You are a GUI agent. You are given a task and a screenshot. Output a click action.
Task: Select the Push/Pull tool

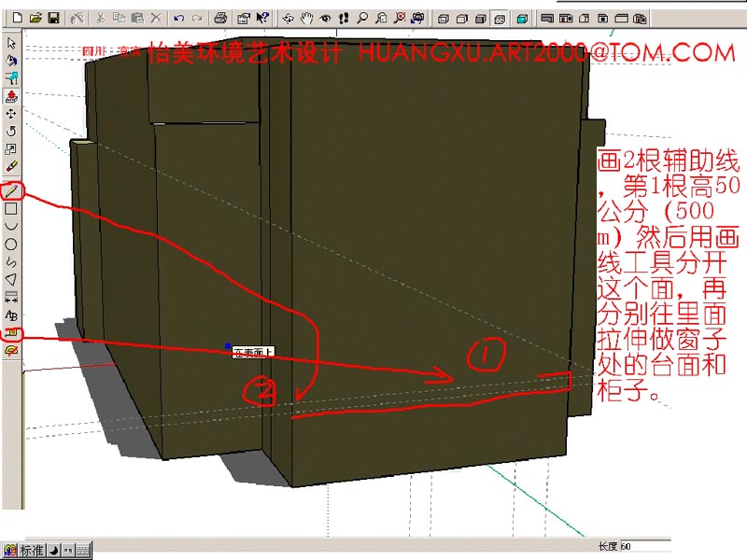point(11,96)
